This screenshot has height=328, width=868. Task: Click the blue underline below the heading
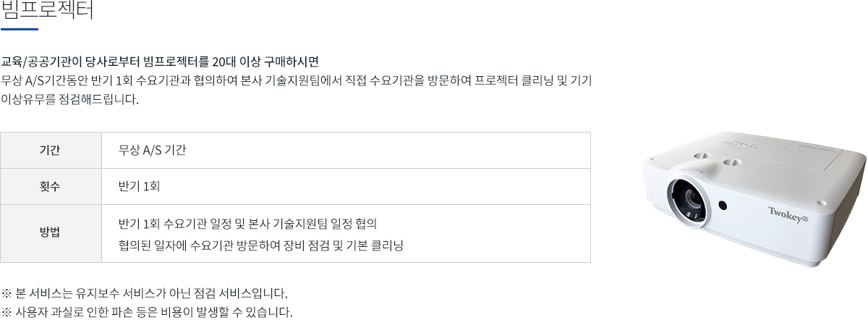tap(20, 29)
